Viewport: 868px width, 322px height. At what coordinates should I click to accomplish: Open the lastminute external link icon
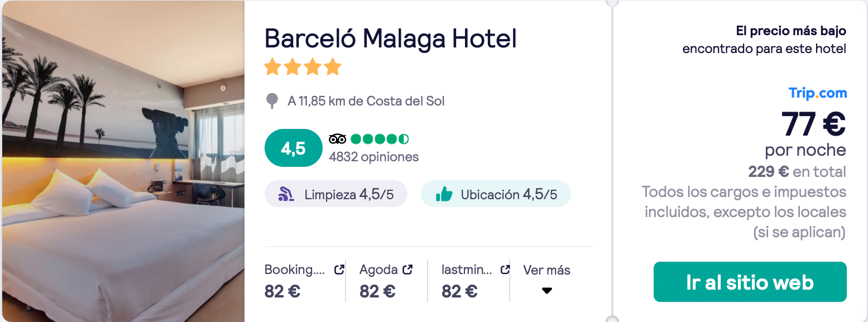coord(505,270)
